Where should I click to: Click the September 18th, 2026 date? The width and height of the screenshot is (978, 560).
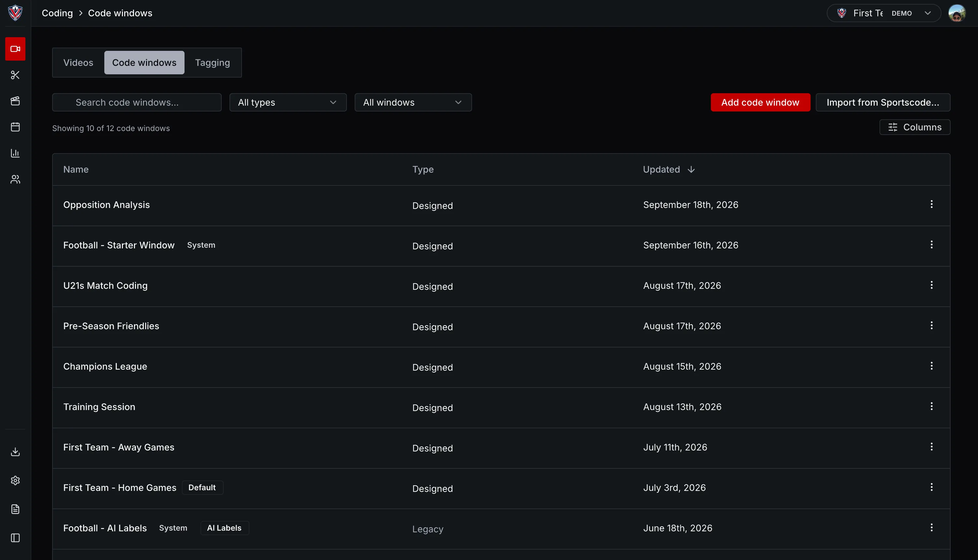pyautogui.click(x=691, y=205)
